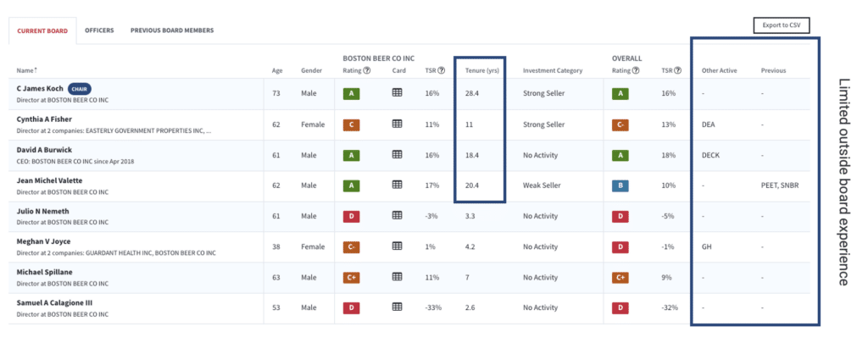
Task: Open the card icon for Julio N Nemeth
Action: tap(397, 215)
